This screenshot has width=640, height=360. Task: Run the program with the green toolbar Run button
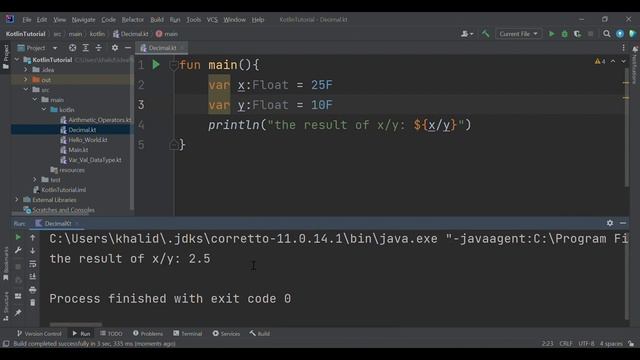[551, 34]
